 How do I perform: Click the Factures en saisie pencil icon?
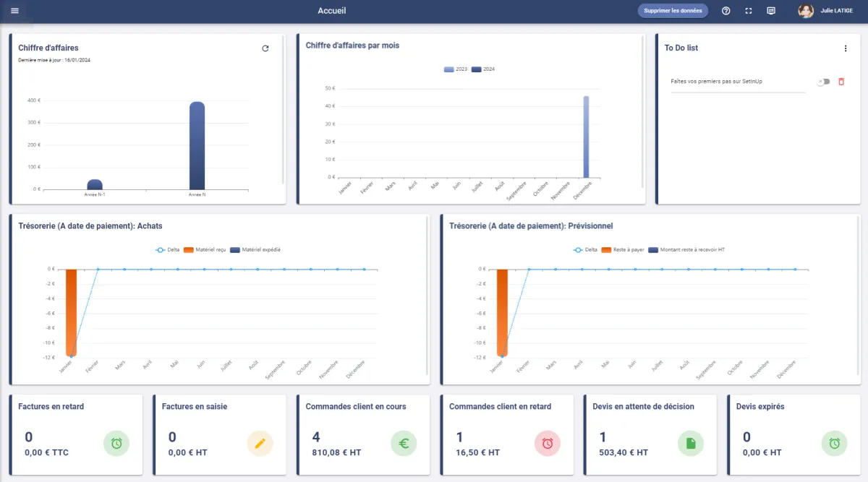(x=260, y=443)
